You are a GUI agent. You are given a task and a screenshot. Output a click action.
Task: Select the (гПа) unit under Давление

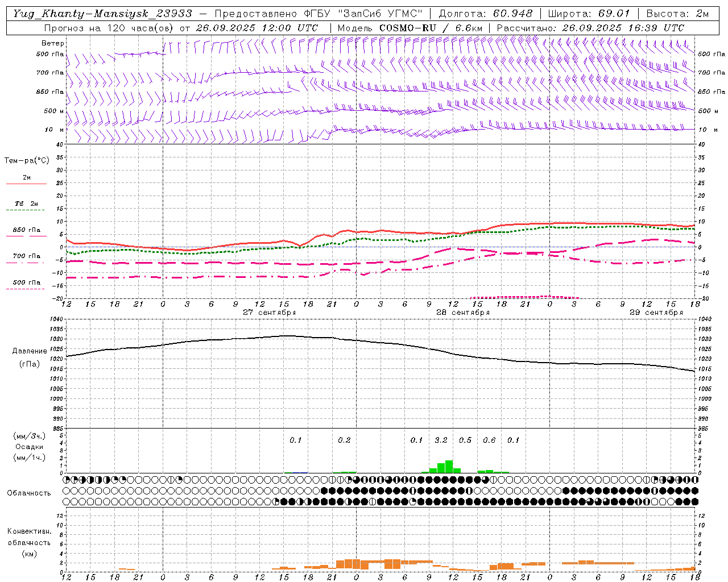[30, 364]
